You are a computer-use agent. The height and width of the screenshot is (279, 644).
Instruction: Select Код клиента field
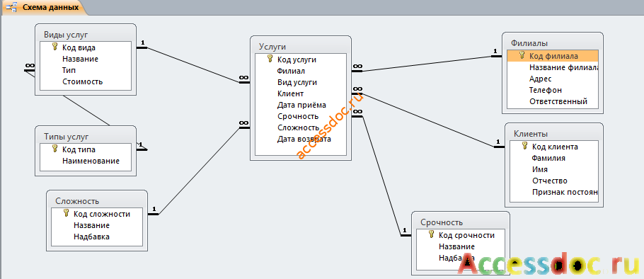coord(553,147)
